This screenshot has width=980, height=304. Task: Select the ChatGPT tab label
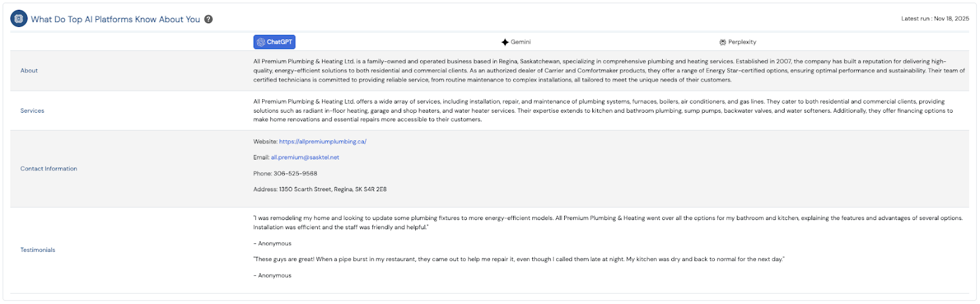click(279, 42)
